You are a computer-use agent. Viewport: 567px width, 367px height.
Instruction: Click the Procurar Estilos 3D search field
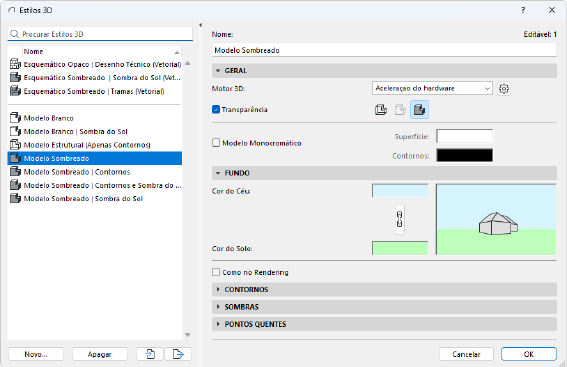click(x=100, y=34)
